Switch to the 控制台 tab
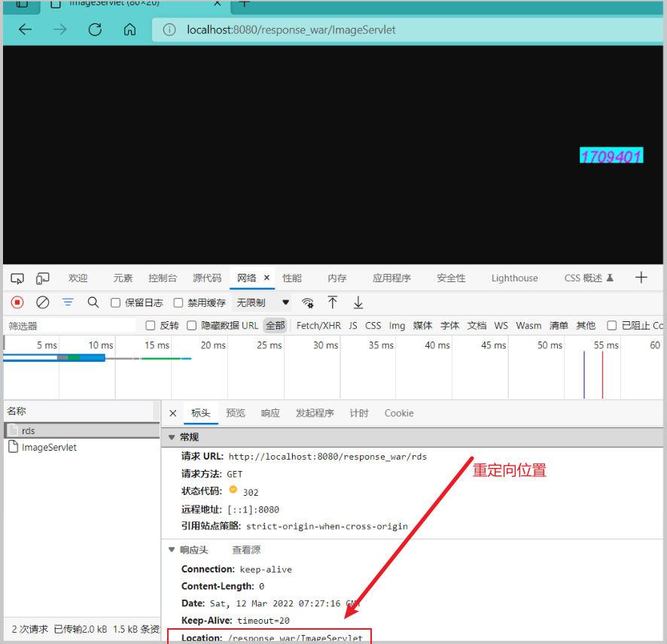 [x=163, y=278]
